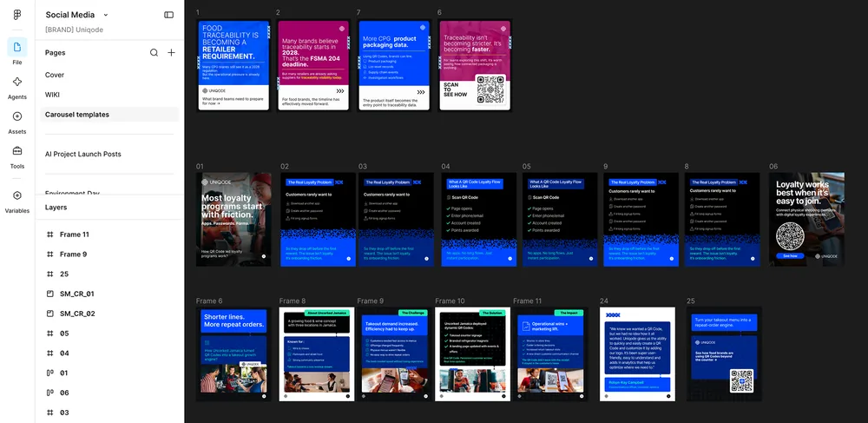Click the Layers panel header
Image resolution: width=868 pixels, height=423 pixels.
[x=56, y=208]
